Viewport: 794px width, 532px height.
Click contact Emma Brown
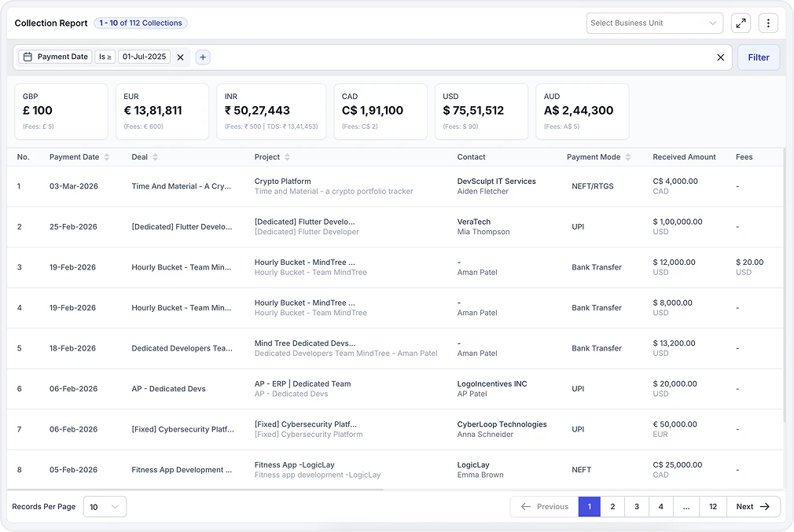click(x=480, y=475)
